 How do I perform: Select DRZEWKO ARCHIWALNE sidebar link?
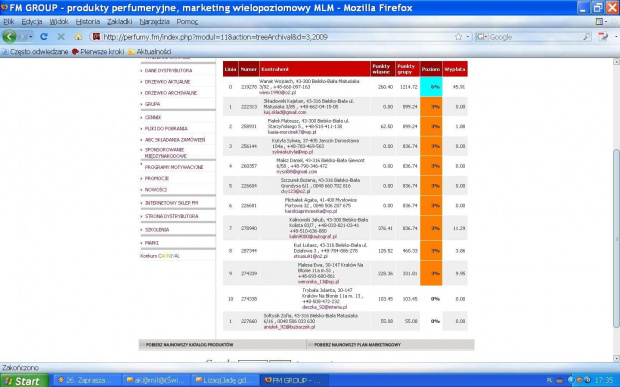tap(170, 93)
